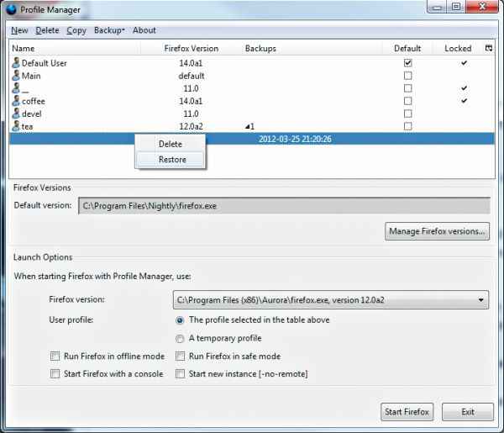Open the Copy menu
The height and width of the screenshot is (433, 504).
(76, 30)
